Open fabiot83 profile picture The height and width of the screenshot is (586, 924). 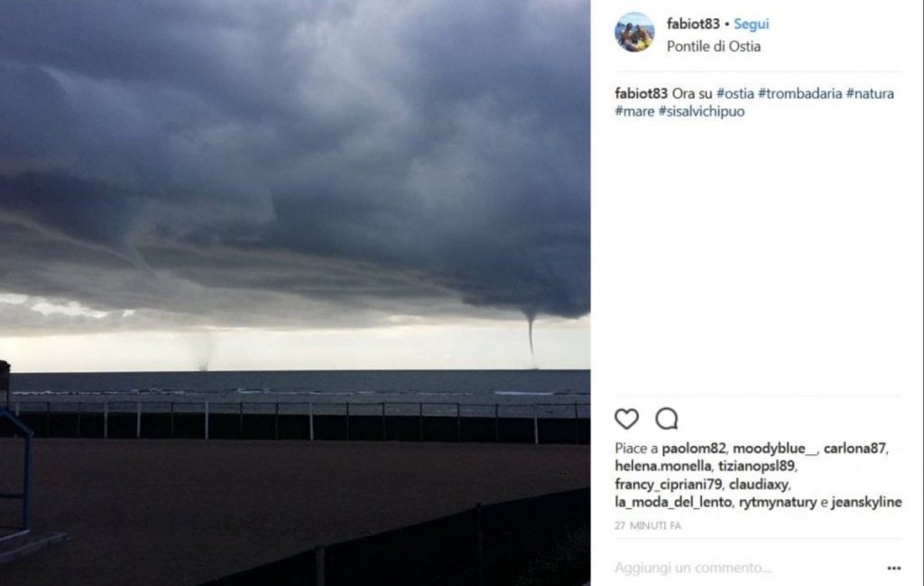[x=634, y=32]
